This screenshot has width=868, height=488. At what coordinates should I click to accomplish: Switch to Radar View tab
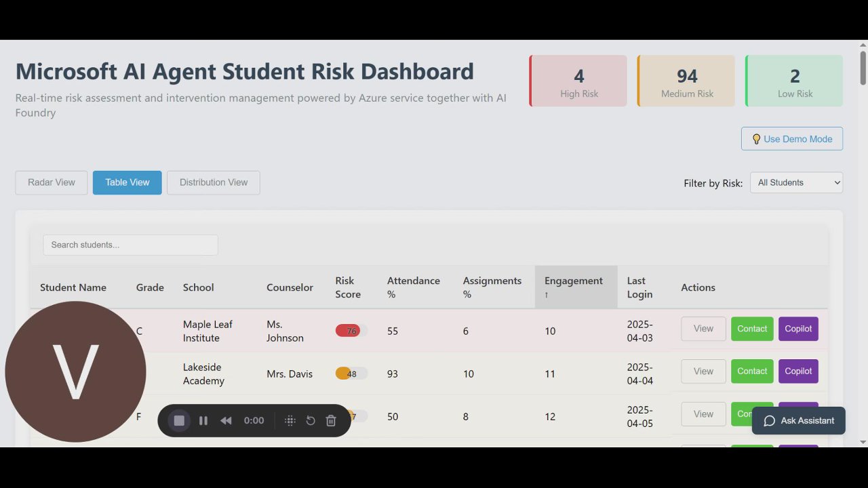pos(52,182)
